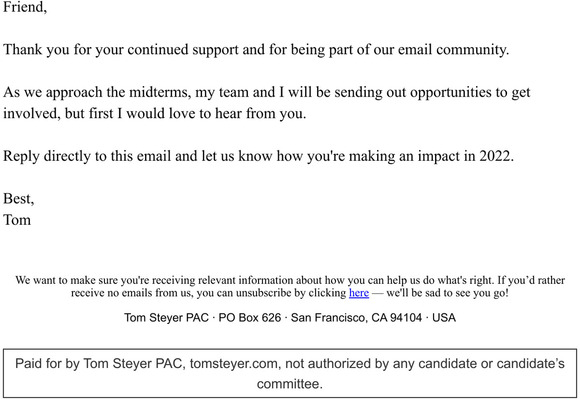Click the "Friend," greeting text
580x399 pixels.
pos(25,7)
